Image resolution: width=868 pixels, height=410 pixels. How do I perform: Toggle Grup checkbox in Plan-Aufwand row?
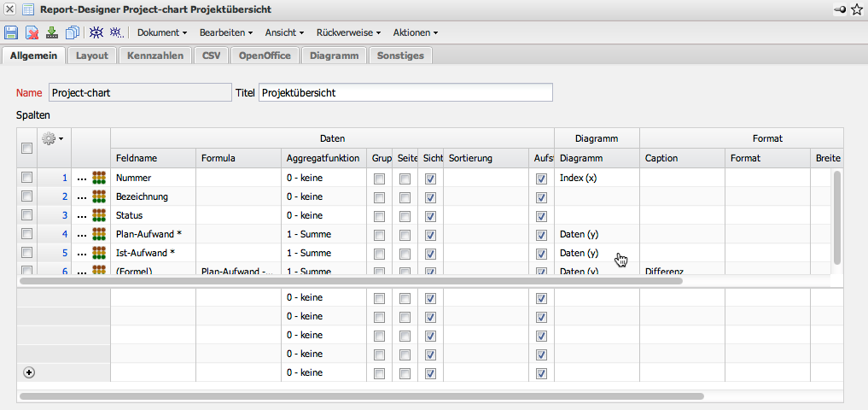[379, 234]
